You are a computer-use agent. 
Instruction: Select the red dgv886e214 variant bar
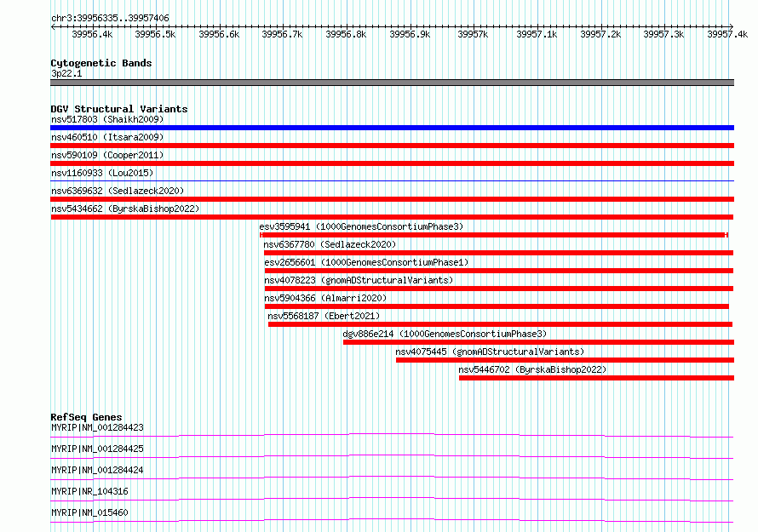[x=538, y=342]
